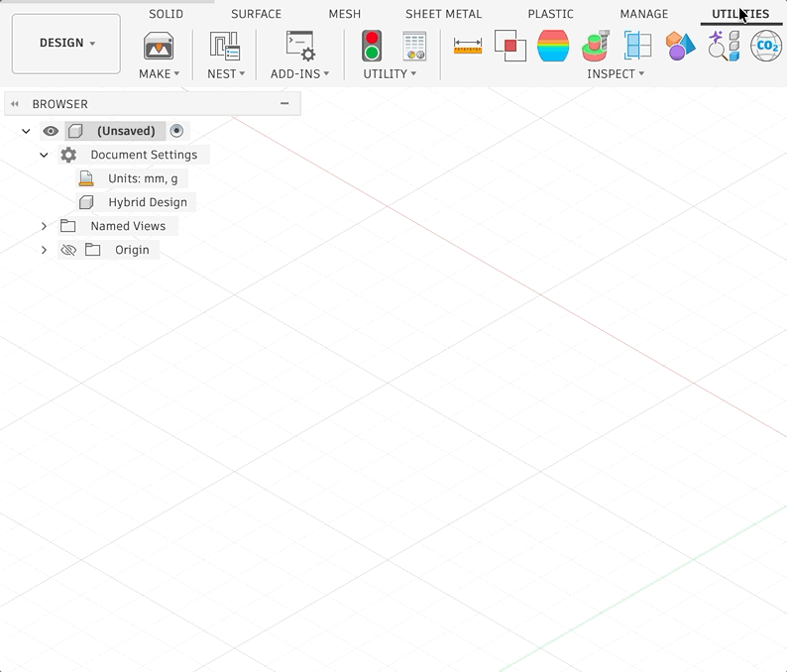Click the BROWSER panel title
This screenshot has width=787, height=672.
click(60, 104)
